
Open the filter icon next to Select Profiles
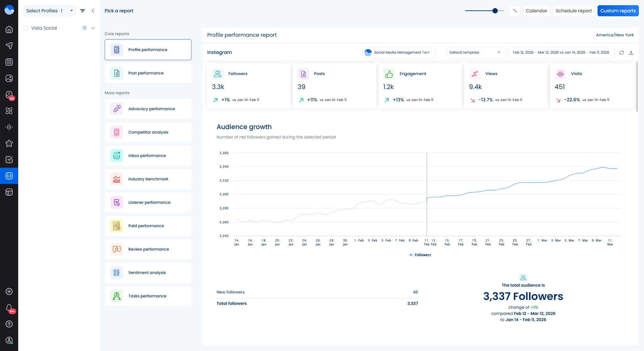[x=82, y=10]
